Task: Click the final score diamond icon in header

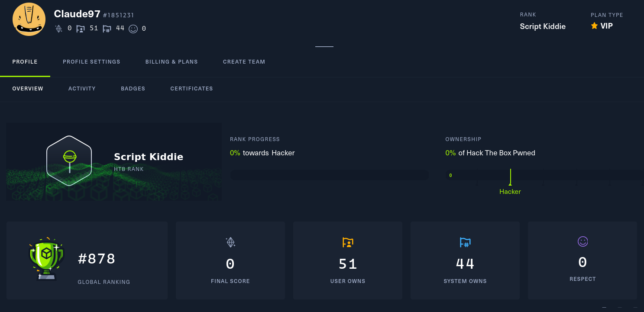Action: (58, 29)
